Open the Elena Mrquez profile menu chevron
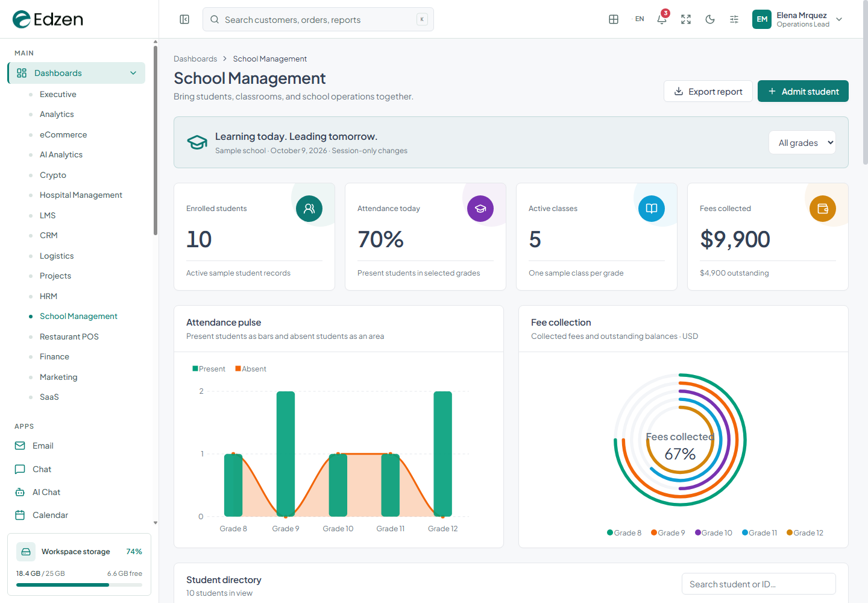This screenshot has height=603, width=868. click(839, 19)
